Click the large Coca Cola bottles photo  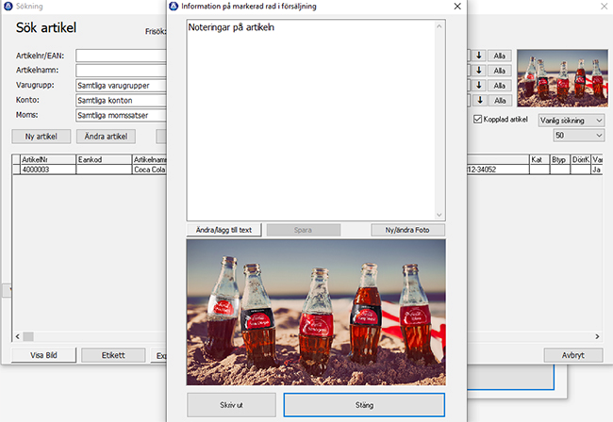click(316, 312)
